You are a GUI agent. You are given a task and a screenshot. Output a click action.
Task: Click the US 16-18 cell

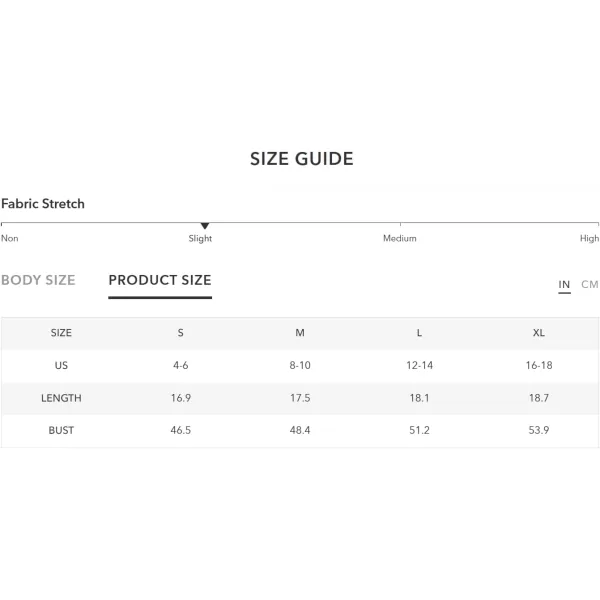pyautogui.click(x=539, y=365)
